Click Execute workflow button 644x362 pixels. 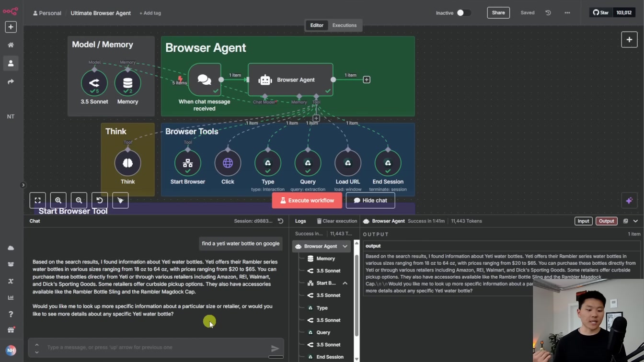point(307,201)
